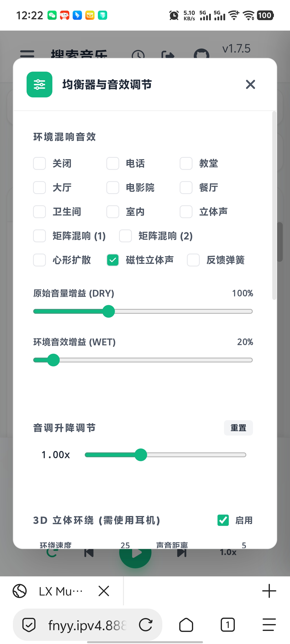
Task: Add a new browser tab
Action: click(x=269, y=591)
